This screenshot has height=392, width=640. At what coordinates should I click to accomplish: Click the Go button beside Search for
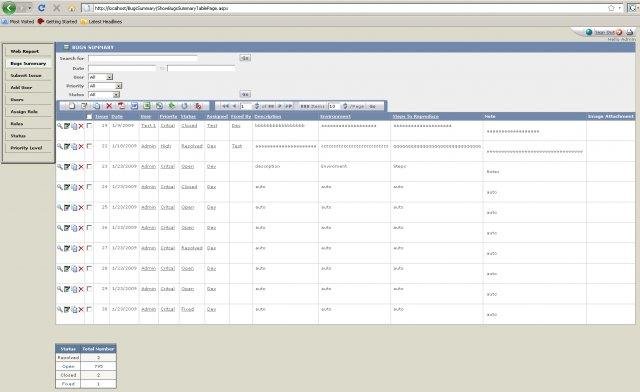tap(245, 58)
